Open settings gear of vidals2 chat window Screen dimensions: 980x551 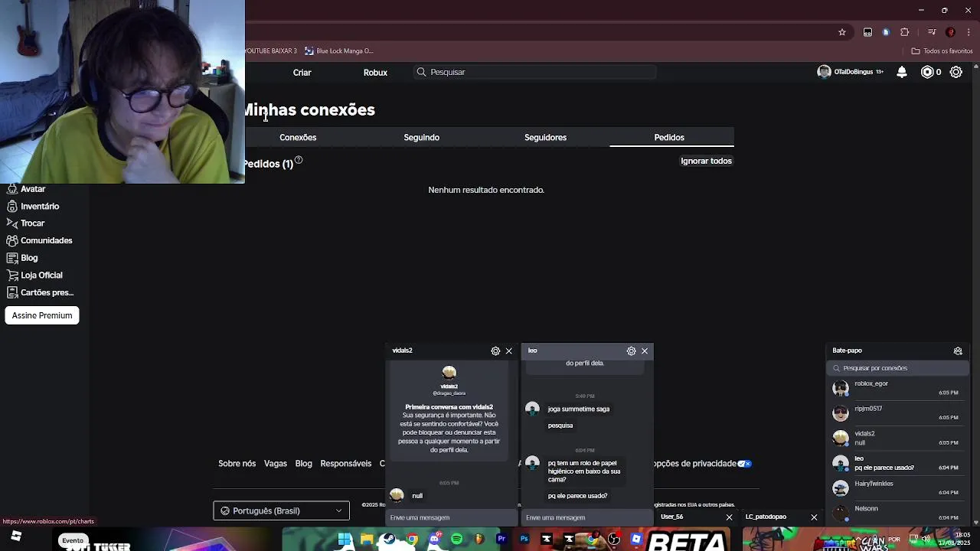pyautogui.click(x=495, y=351)
